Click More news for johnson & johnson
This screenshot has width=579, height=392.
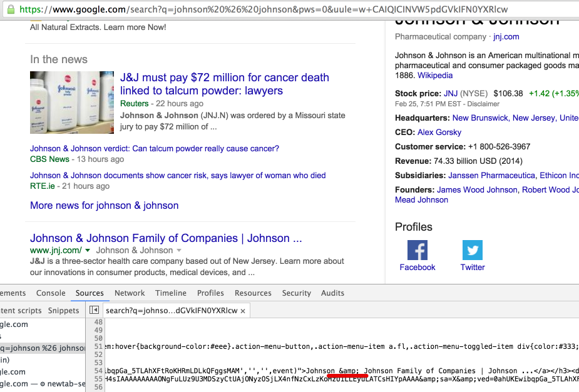[x=104, y=206]
